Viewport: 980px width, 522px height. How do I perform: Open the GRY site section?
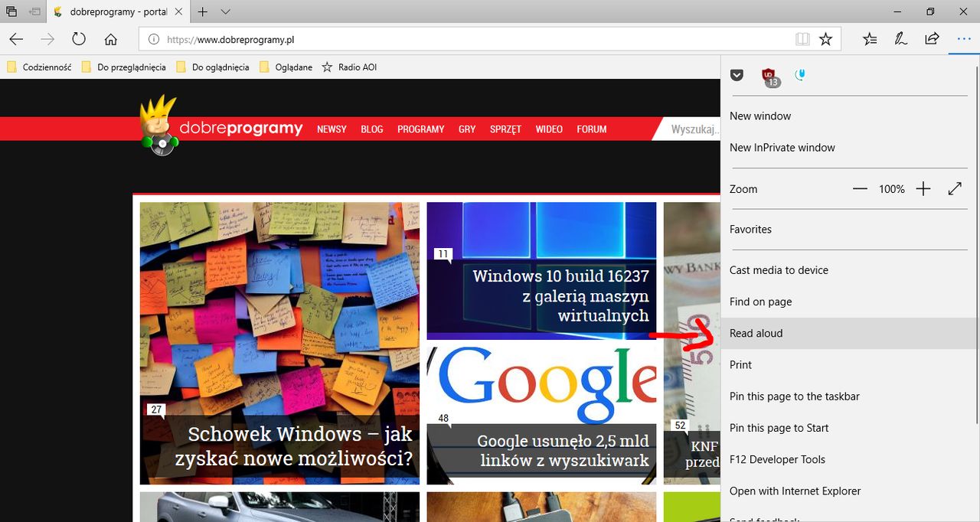(x=467, y=129)
